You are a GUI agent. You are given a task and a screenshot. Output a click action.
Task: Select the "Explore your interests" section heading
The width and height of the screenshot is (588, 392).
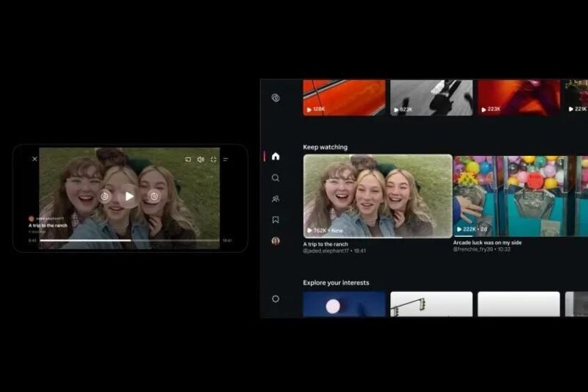(x=336, y=283)
